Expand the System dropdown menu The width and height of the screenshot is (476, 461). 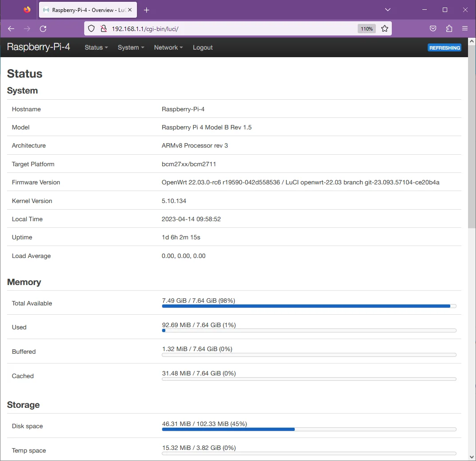tap(131, 47)
